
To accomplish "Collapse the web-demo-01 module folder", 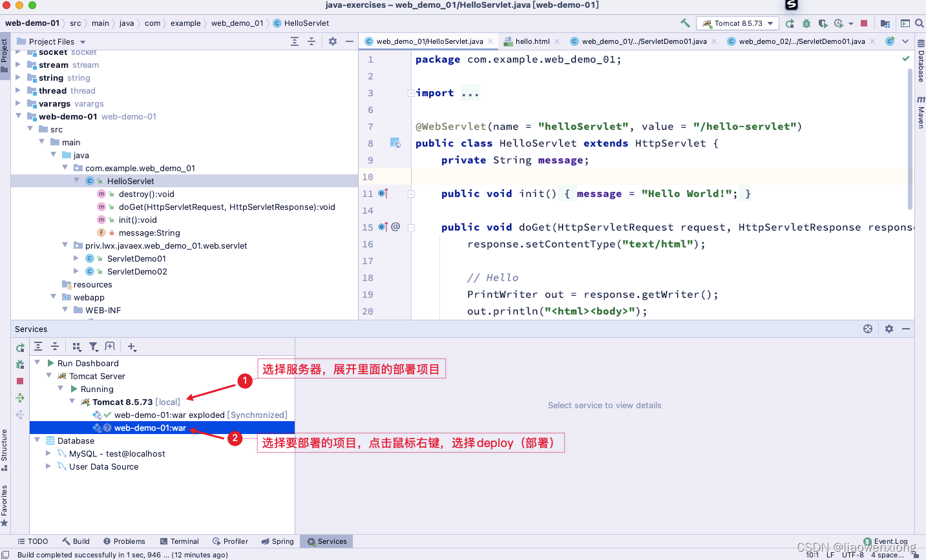I will (x=18, y=116).
